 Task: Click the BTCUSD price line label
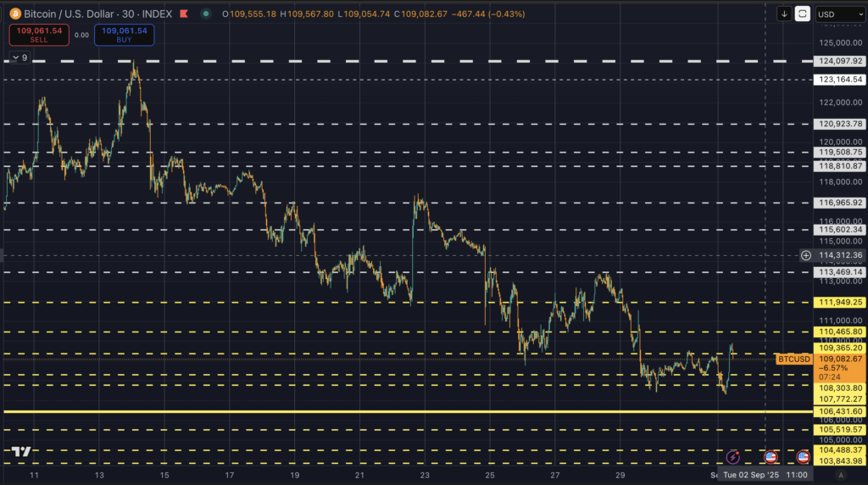coord(794,360)
